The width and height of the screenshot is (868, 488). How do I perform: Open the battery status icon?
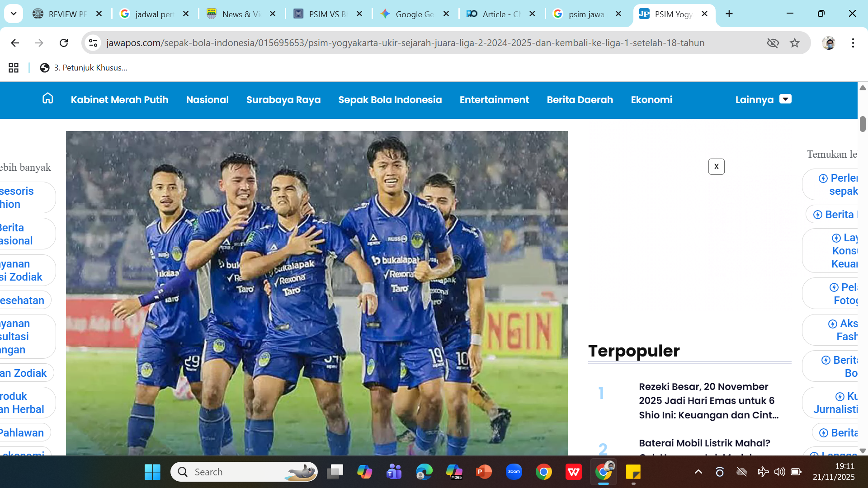point(796,472)
